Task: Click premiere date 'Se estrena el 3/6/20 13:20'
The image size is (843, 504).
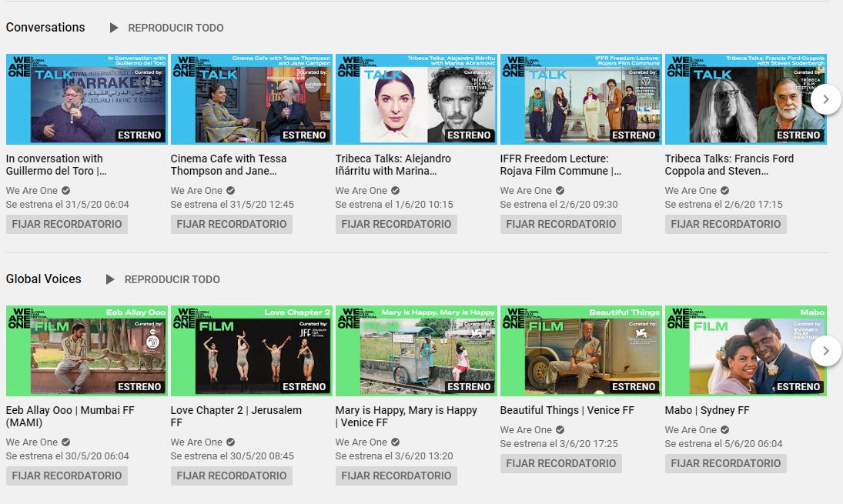Action: [394, 456]
